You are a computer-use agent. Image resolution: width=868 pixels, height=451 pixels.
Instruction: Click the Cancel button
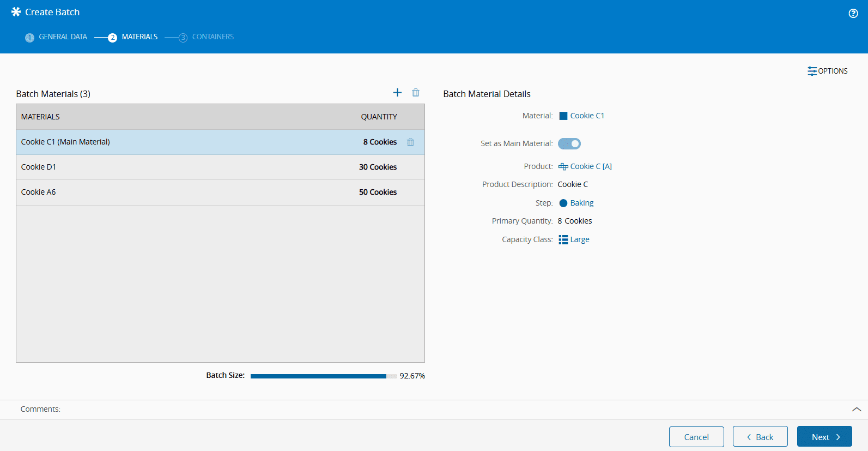pos(696,437)
